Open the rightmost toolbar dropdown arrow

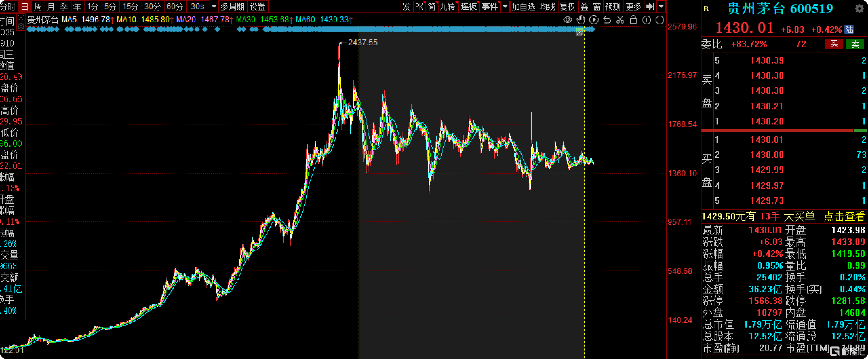661,7
